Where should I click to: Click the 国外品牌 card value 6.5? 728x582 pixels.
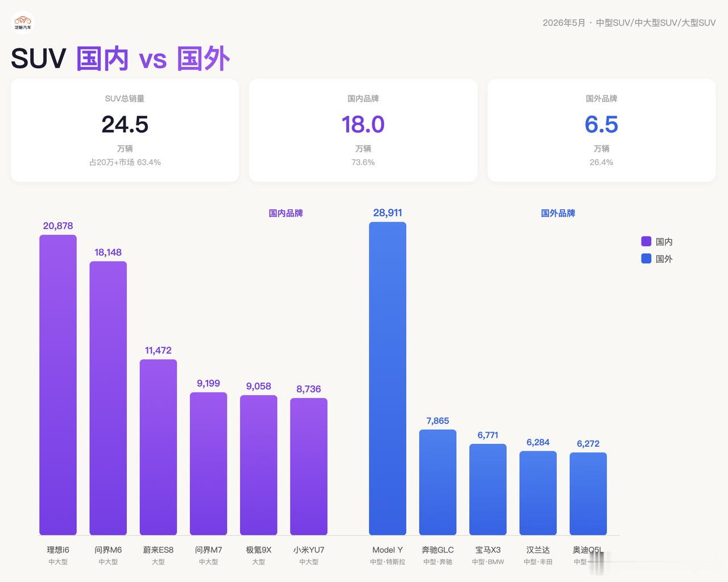601,124
